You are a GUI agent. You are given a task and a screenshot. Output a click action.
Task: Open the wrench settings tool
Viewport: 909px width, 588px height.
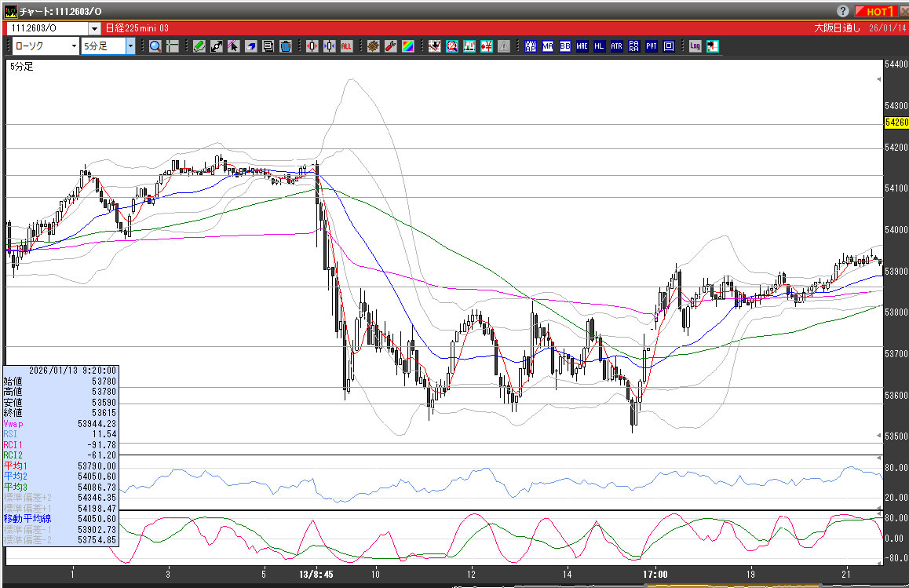(x=390, y=46)
